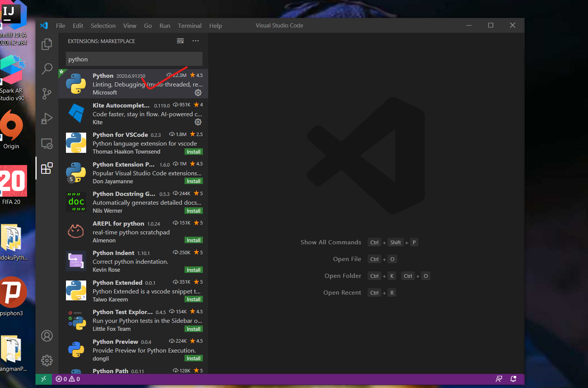This screenshot has height=388, width=588.
Task: Click the Python Microsoft extension logo
Action: pos(76,84)
